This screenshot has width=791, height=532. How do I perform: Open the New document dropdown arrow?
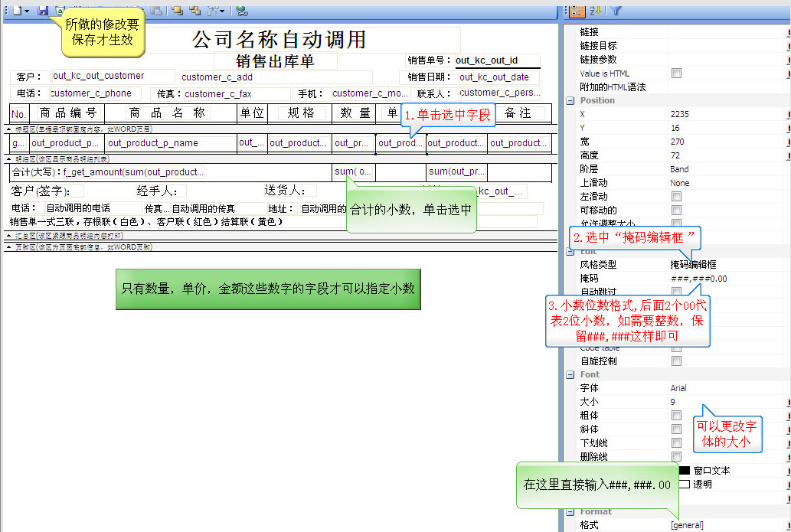(x=27, y=11)
